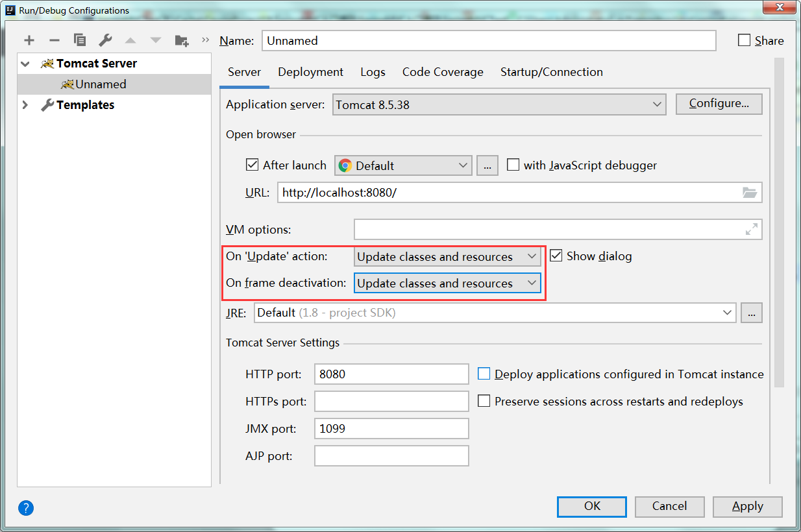Select the Templates tree item label
801x532 pixels.
pos(85,105)
